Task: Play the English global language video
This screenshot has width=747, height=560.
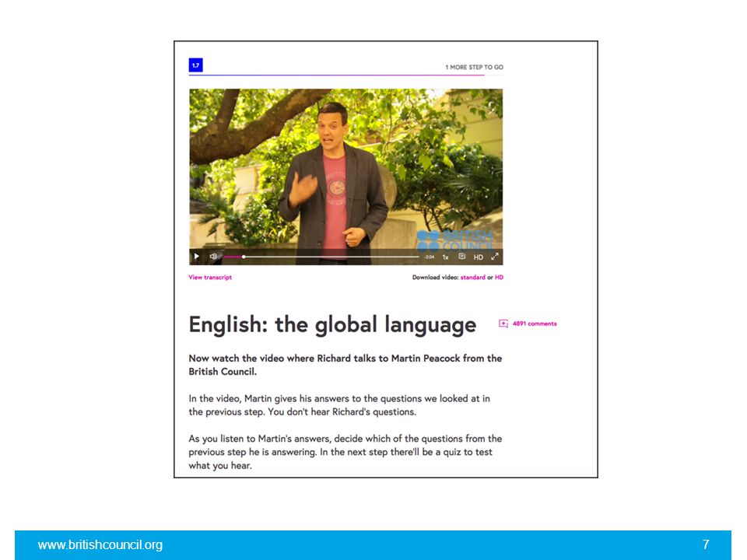Action: coord(196,256)
